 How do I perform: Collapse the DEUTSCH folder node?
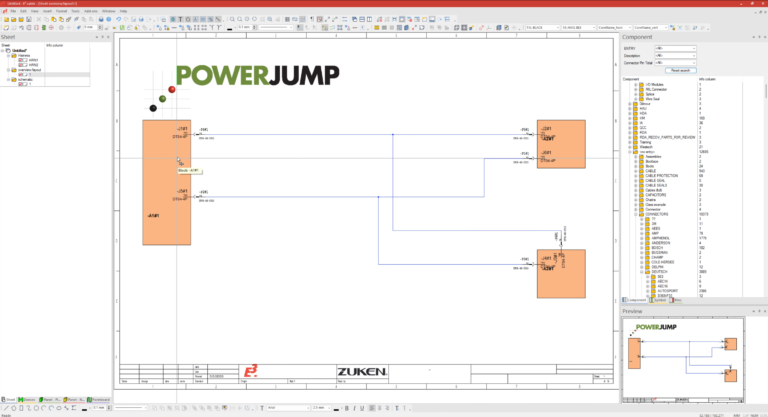pos(642,271)
